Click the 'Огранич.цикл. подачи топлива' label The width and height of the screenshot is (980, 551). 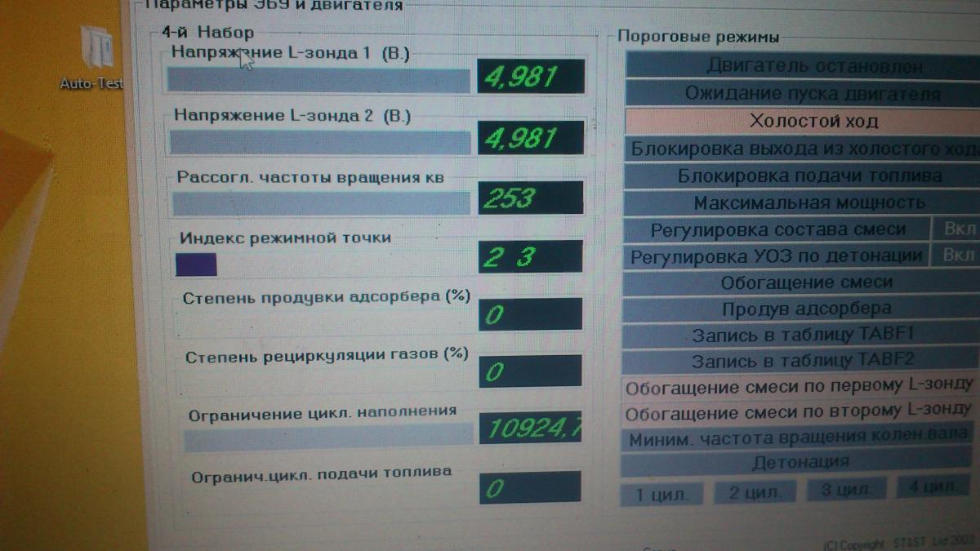pos(321,473)
